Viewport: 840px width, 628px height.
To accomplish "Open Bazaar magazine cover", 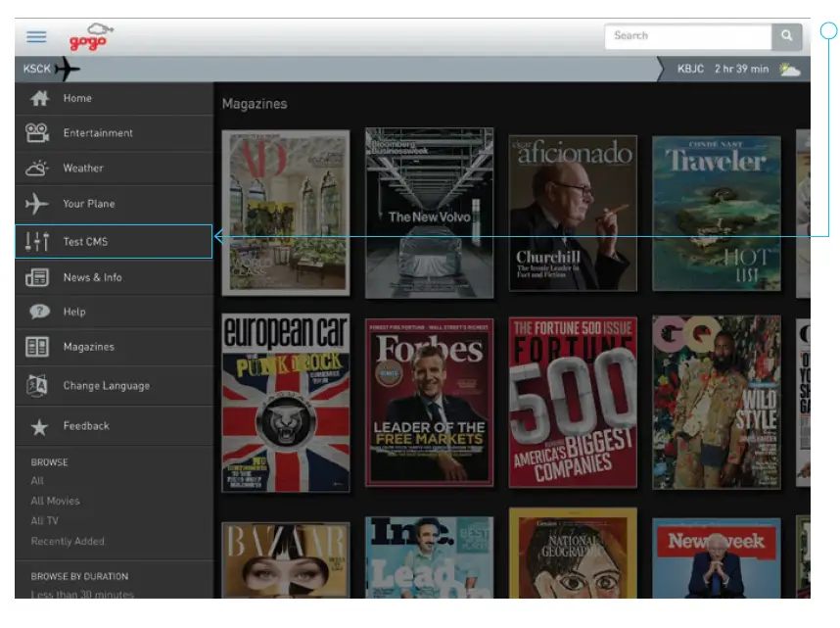I will pos(286,559).
